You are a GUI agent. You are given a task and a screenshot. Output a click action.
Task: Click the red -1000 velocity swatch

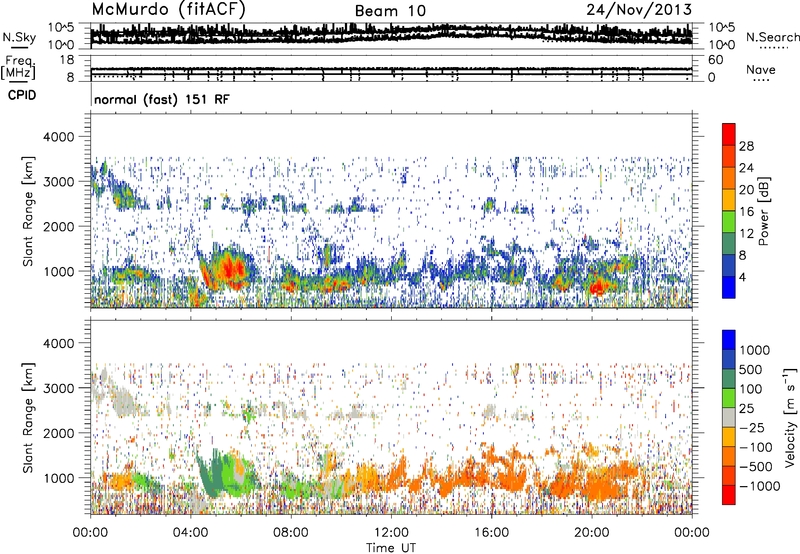[729, 495]
